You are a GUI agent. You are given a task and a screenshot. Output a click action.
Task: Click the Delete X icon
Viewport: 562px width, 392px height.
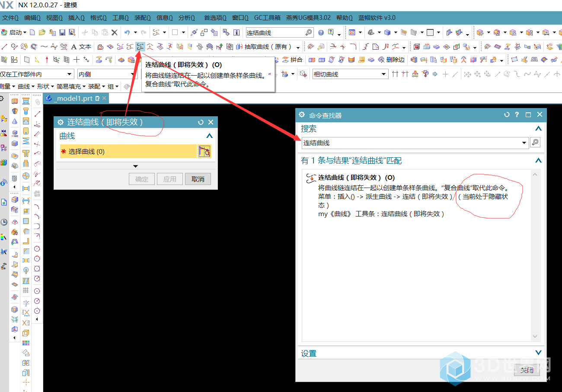point(115,32)
